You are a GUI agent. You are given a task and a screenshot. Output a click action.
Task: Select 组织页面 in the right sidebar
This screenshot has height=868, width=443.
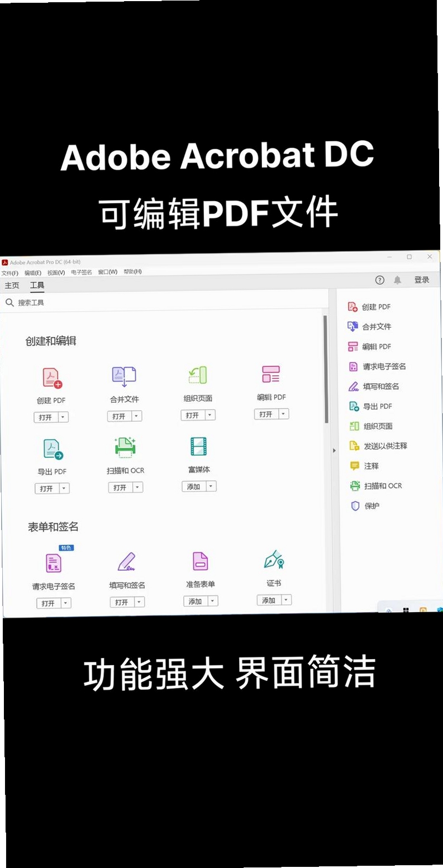click(x=371, y=426)
